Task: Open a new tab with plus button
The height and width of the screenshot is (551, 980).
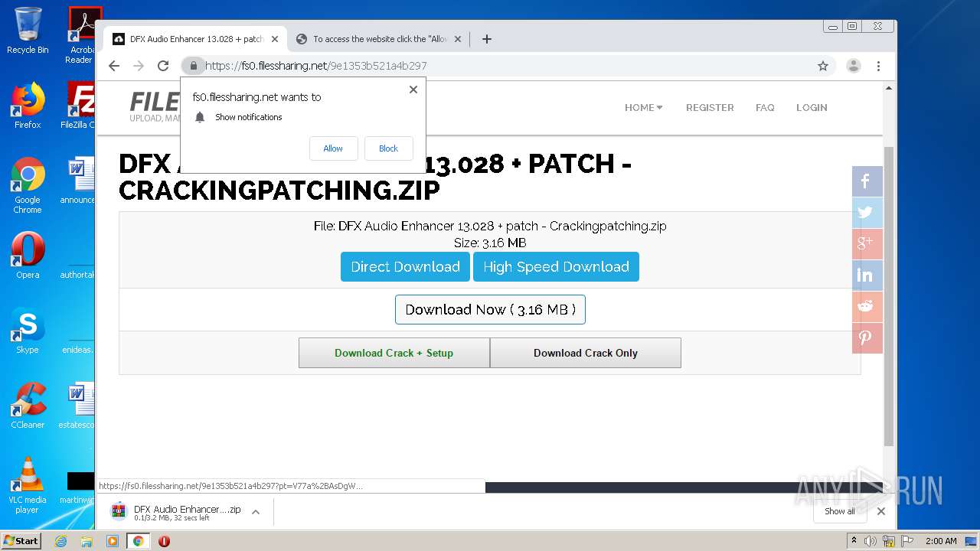Action: coord(487,39)
